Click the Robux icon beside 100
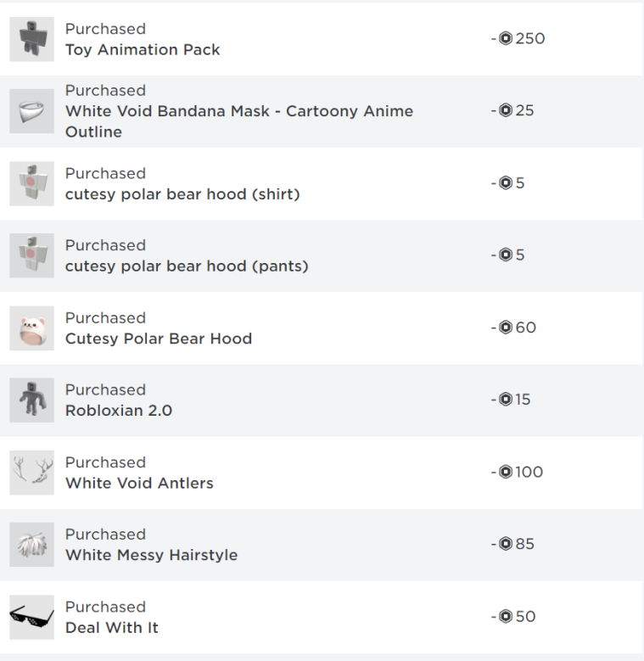Image resolution: width=644 pixels, height=661 pixels. 506,472
